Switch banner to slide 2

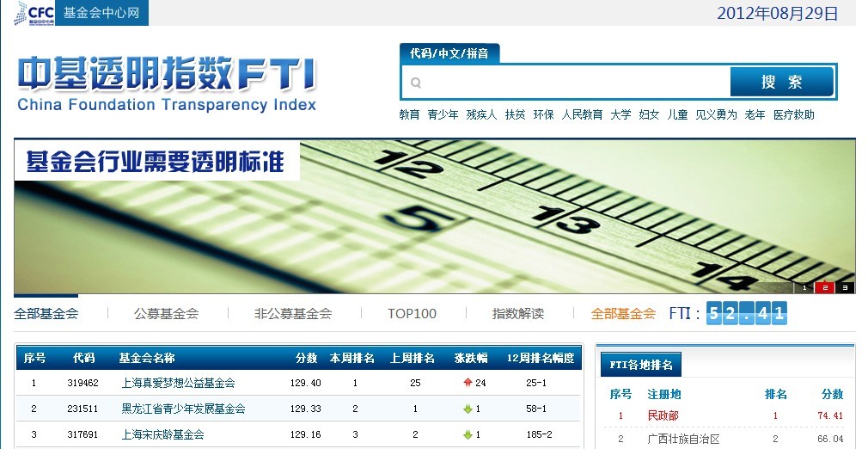(x=825, y=287)
